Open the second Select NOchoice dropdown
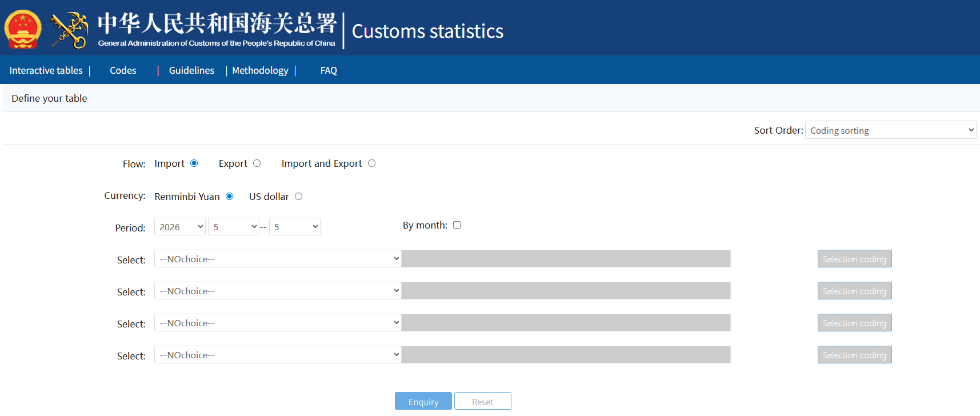The image size is (980, 416). point(278,291)
